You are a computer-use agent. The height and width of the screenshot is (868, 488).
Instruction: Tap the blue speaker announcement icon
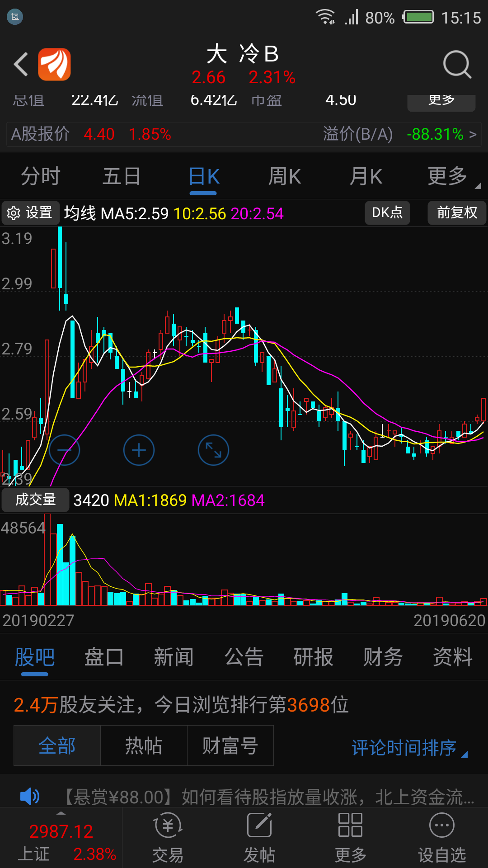pyautogui.click(x=30, y=796)
